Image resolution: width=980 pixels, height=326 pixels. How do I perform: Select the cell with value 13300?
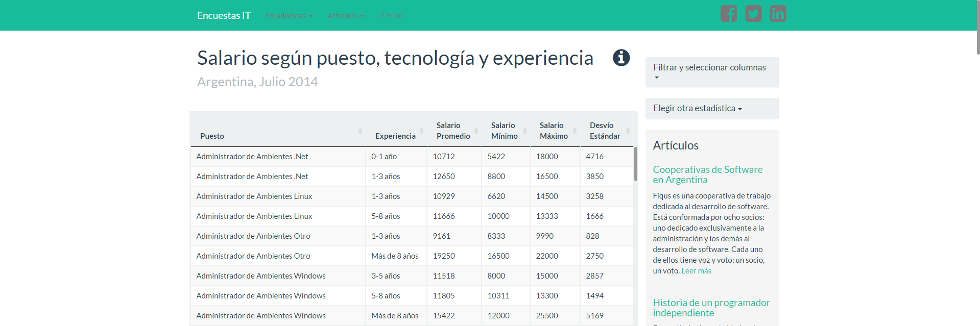[x=555, y=296]
